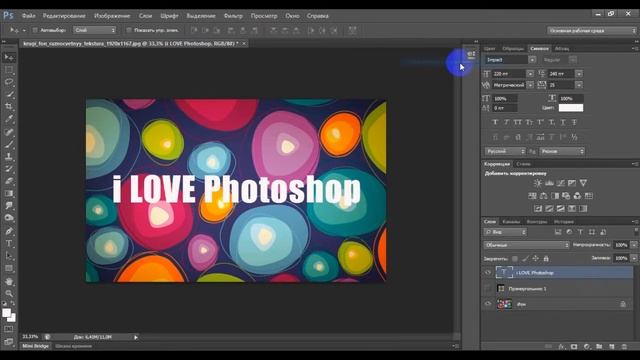Switch to the История tab
640x360 pixels.
(x=564, y=222)
